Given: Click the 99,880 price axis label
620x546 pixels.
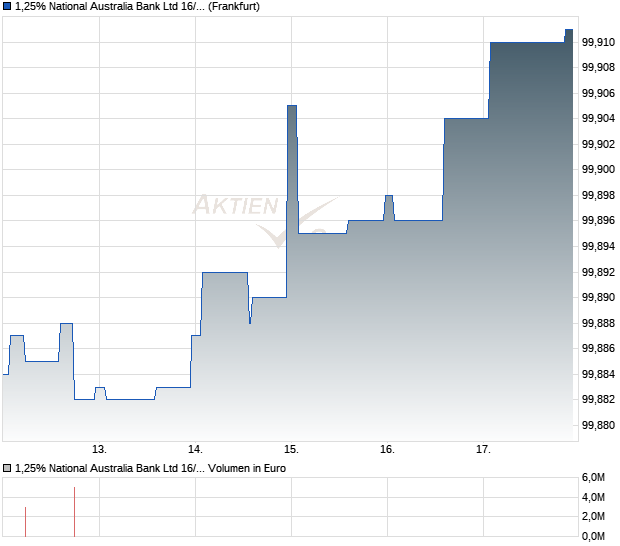Looking at the screenshot, I should (598, 425).
